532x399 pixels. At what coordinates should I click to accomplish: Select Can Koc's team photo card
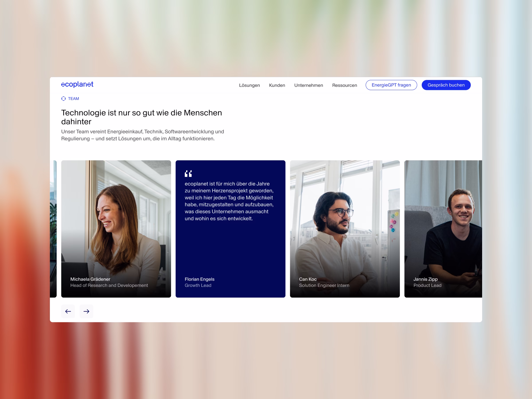(x=345, y=216)
